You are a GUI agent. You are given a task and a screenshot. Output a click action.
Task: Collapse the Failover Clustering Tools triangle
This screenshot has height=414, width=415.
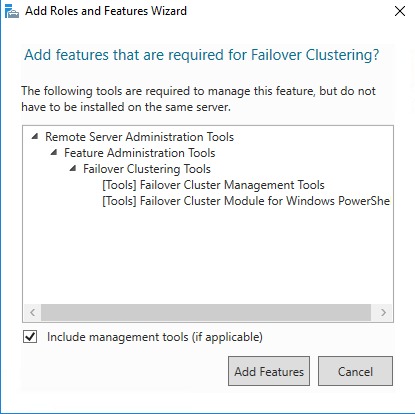tap(73, 168)
